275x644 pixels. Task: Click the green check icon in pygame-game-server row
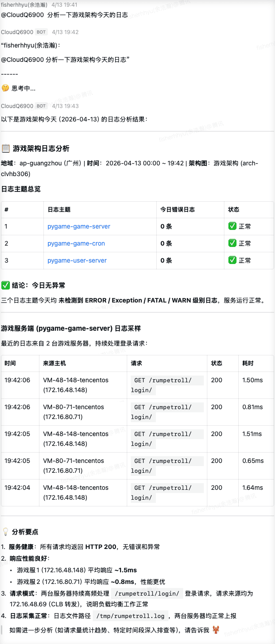pos(232,226)
